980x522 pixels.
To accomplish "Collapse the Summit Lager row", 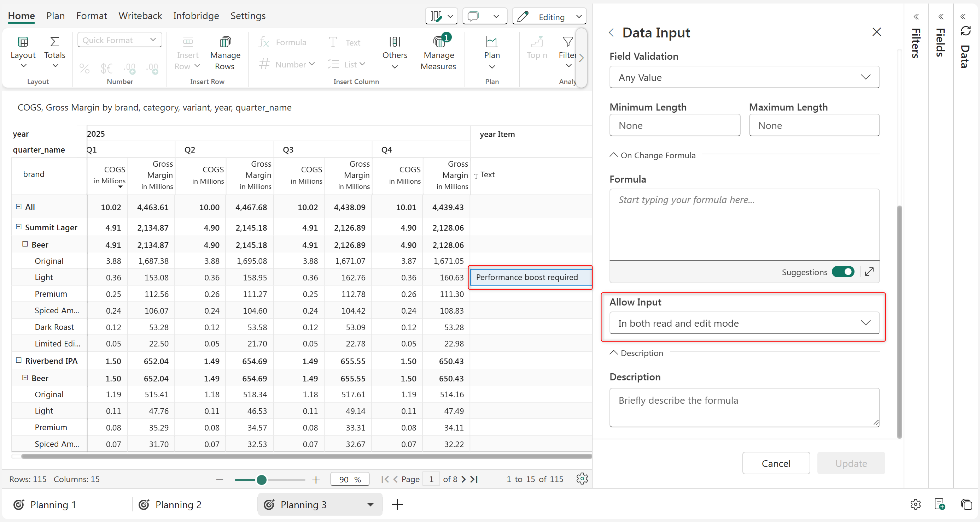I will [19, 227].
